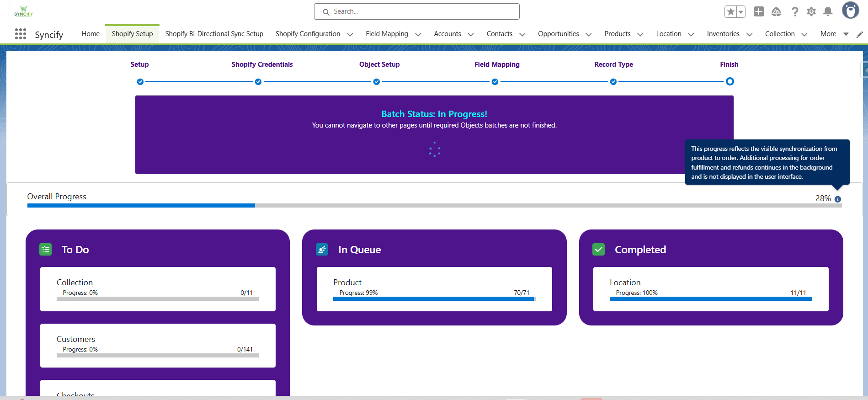This screenshot has width=868, height=400.
Task: Open the Help question mark icon
Action: [795, 11]
